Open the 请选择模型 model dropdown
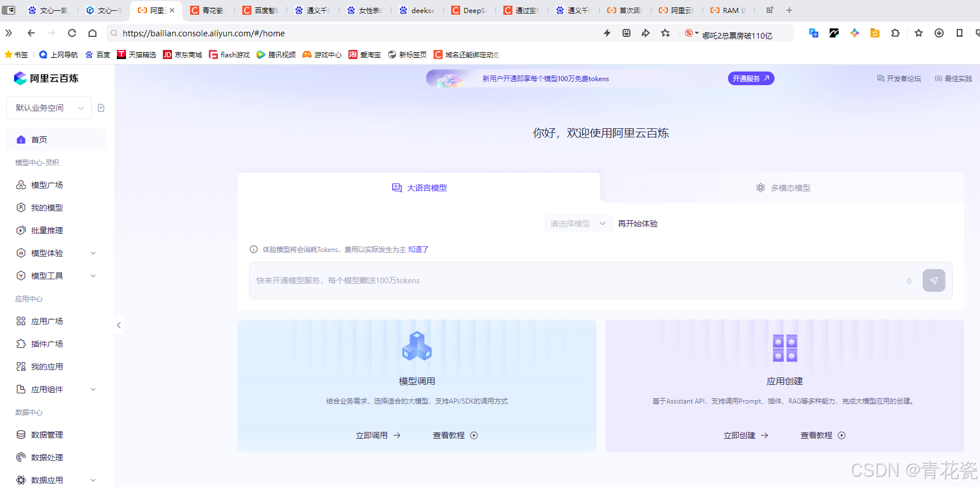Image resolution: width=980 pixels, height=487 pixels. tap(578, 224)
